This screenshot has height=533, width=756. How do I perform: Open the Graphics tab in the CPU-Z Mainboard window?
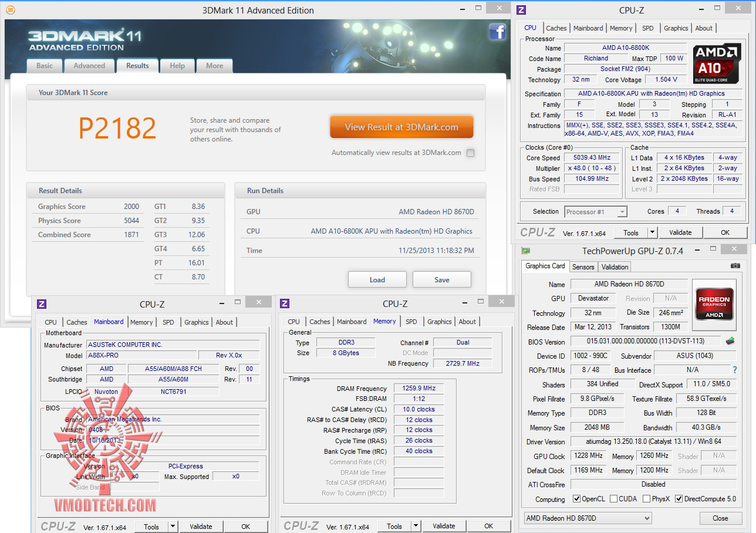pyautogui.click(x=197, y=322)
